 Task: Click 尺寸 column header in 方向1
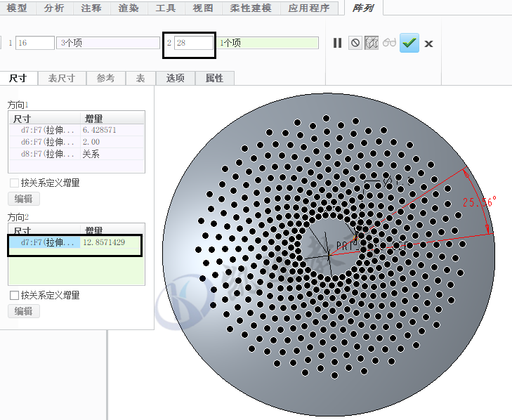coord(45,118)
